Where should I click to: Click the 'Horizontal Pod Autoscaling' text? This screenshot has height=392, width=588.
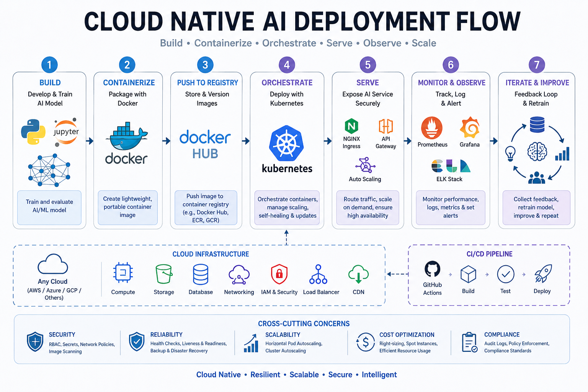coord(294,344)
